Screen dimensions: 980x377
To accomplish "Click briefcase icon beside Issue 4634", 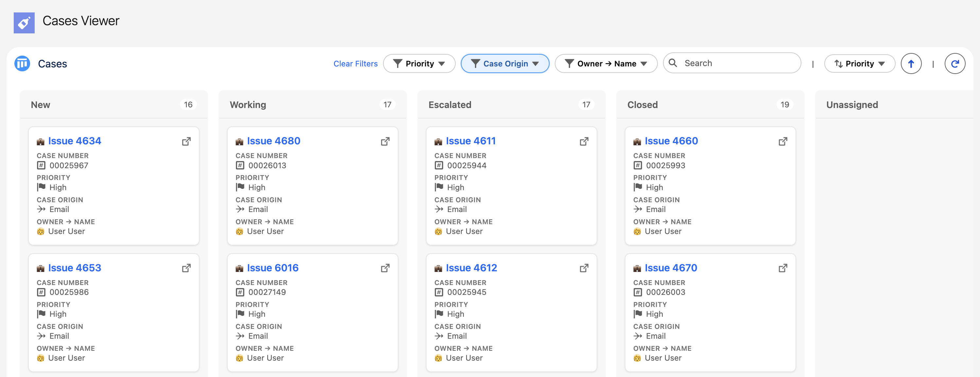I will coord(41,142).
